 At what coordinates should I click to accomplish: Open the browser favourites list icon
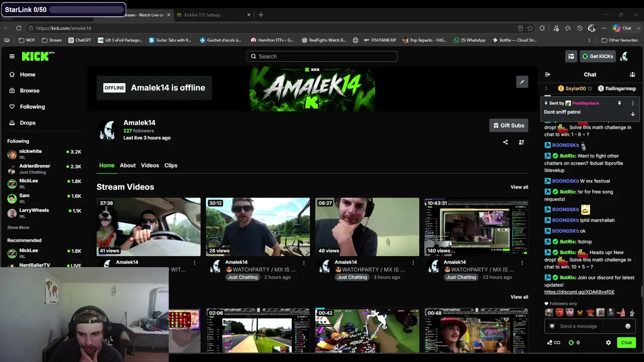click(x=568, y=28)
